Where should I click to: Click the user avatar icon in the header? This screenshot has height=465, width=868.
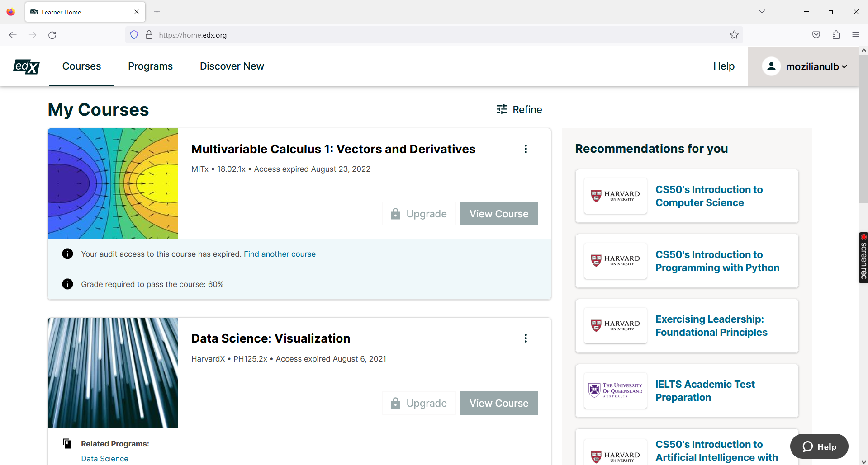[771, 66]
